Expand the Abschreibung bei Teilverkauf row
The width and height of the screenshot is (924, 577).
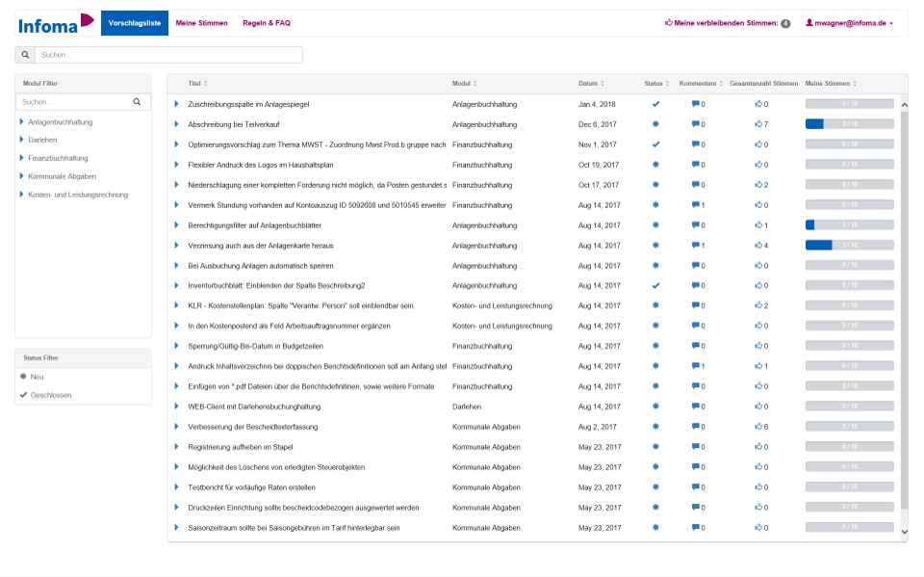click(x=176, y=124)
